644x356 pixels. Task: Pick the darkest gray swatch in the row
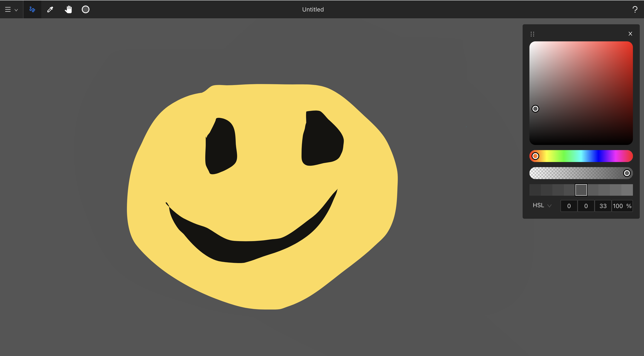(x=535, y=190)
